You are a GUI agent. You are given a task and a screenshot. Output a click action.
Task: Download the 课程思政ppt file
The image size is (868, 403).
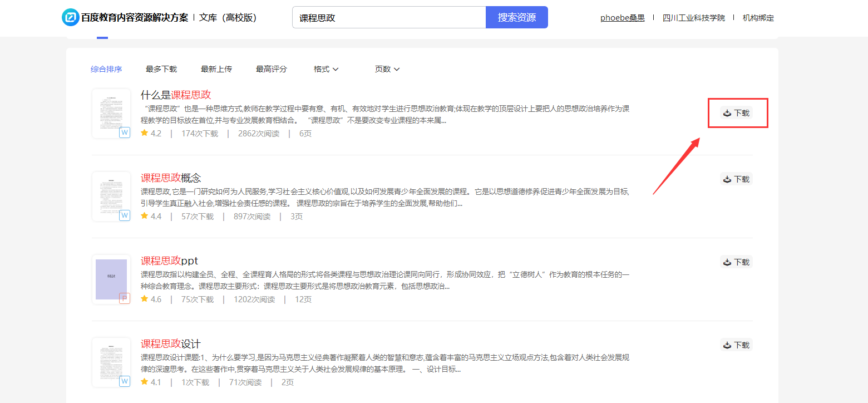(x=736, y=262)
